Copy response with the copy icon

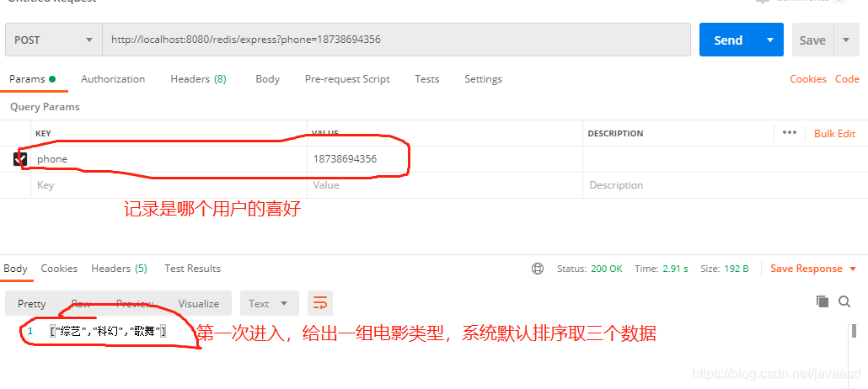tap(822, 301)
